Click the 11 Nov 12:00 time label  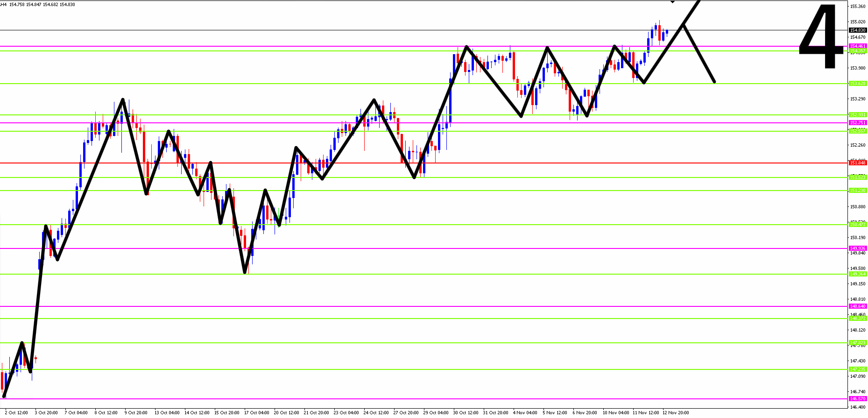(x=645, y=413)
